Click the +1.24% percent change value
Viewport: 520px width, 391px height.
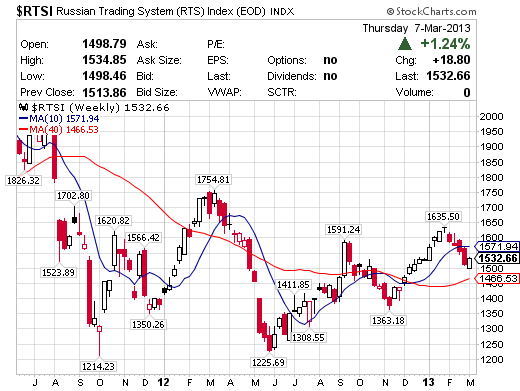[x=445, y=44]
